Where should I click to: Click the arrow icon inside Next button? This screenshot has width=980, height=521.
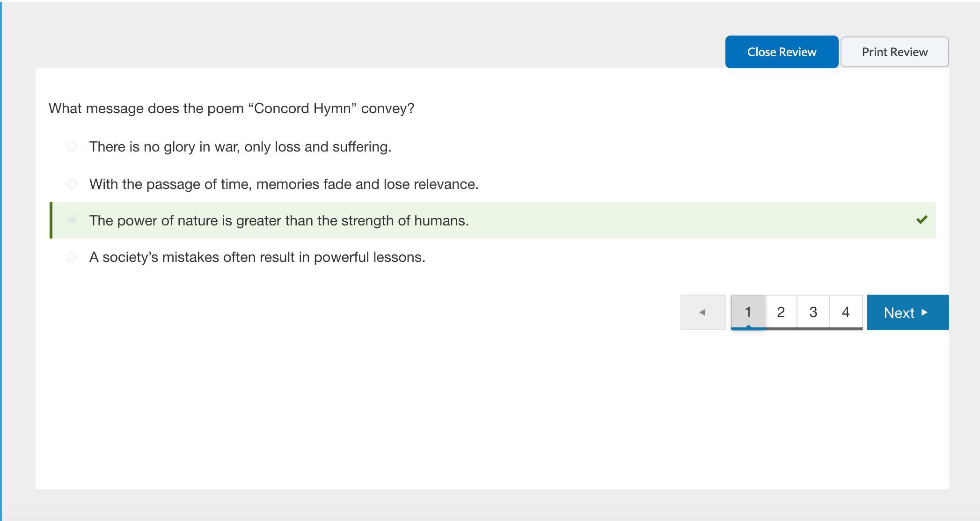click(924, 312)
